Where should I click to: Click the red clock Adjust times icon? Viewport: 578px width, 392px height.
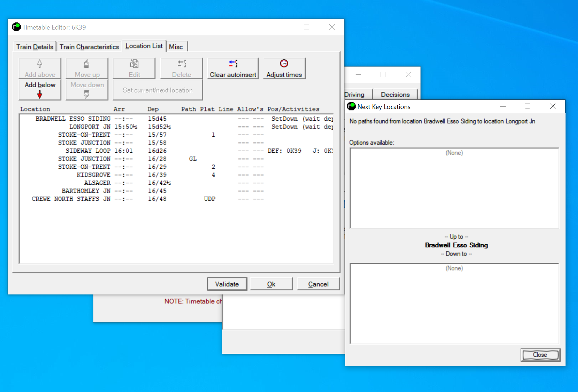284,63
